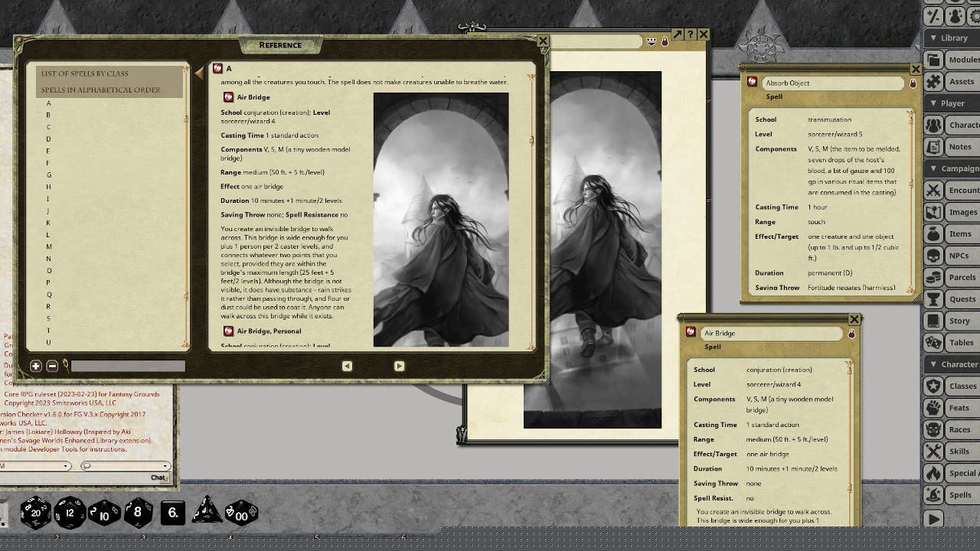The width and height of the screenshot is (980, 551).
Task: Click the image window pop-out arrow button
Action: click(x=677, y=34)
